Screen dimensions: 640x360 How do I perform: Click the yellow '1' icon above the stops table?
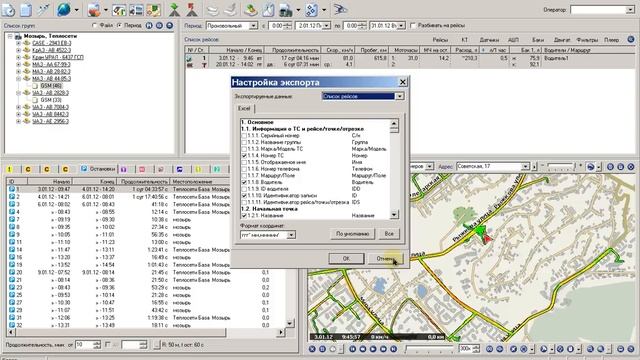click(9, 169)
